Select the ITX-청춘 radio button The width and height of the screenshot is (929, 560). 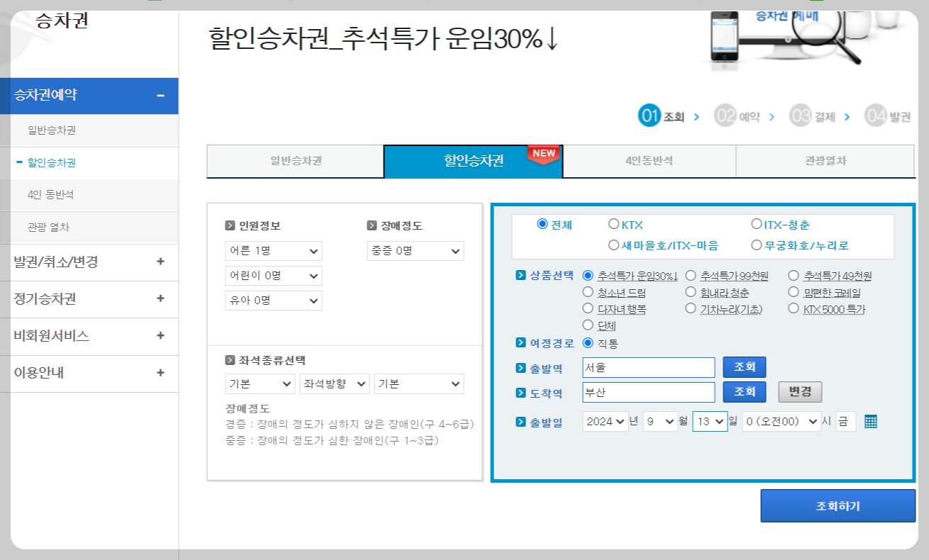757,224
